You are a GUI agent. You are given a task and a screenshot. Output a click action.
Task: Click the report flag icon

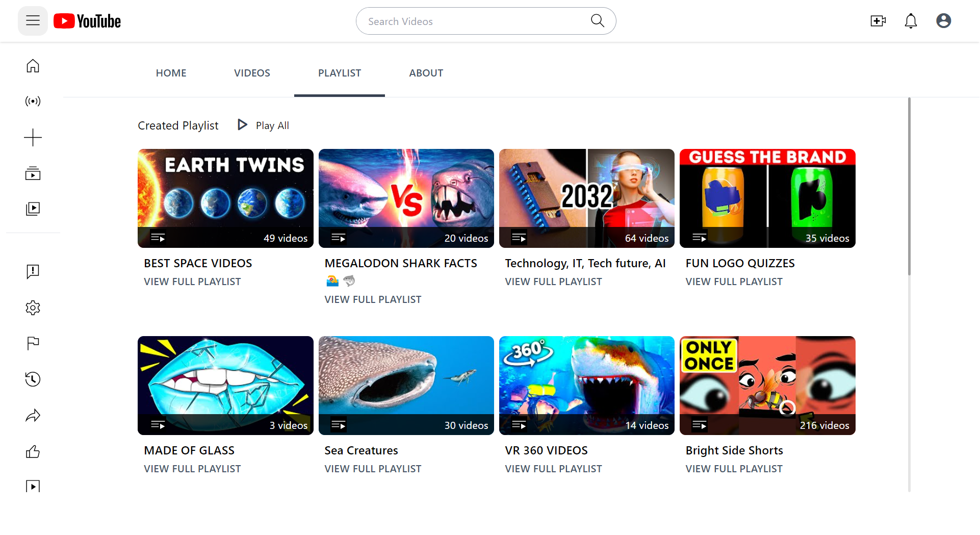pos(33,343)
